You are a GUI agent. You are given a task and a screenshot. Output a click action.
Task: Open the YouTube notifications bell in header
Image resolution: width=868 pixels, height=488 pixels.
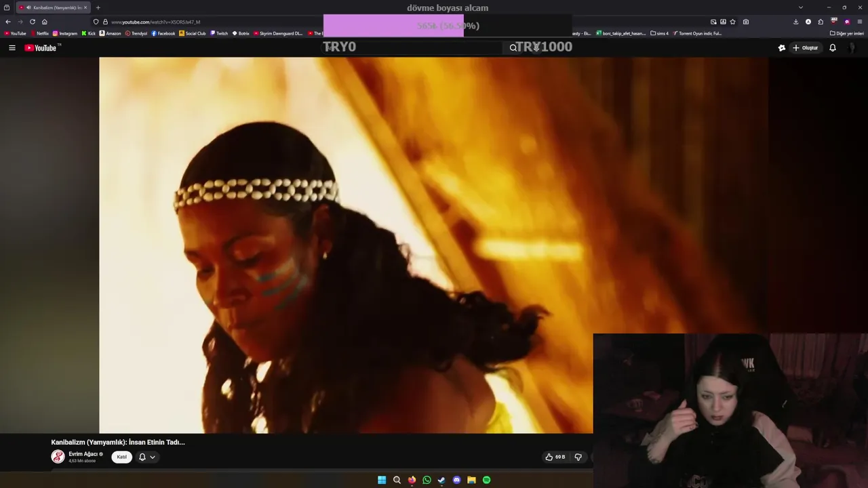pyautogui.click(x=833, y=48)
